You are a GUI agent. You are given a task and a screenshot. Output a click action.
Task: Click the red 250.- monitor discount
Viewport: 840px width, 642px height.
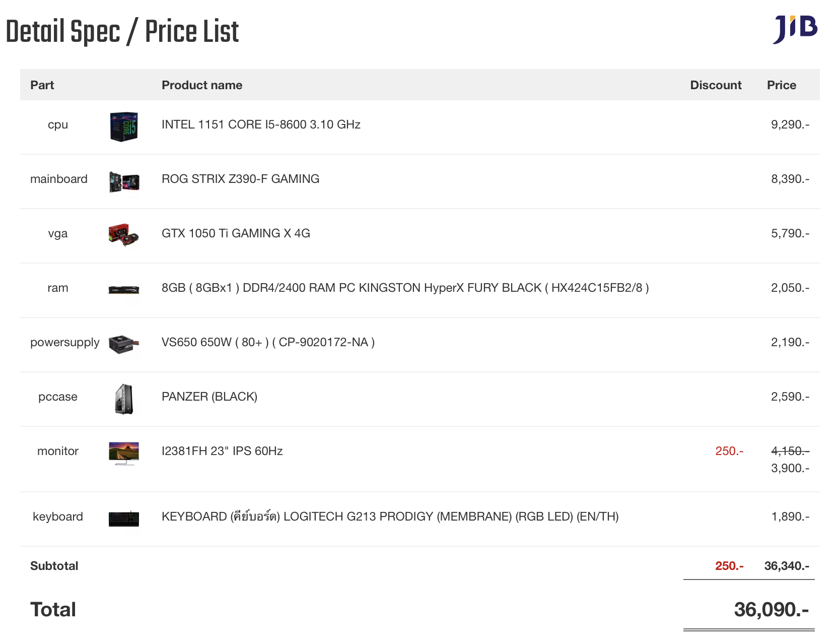coord(729,451)
